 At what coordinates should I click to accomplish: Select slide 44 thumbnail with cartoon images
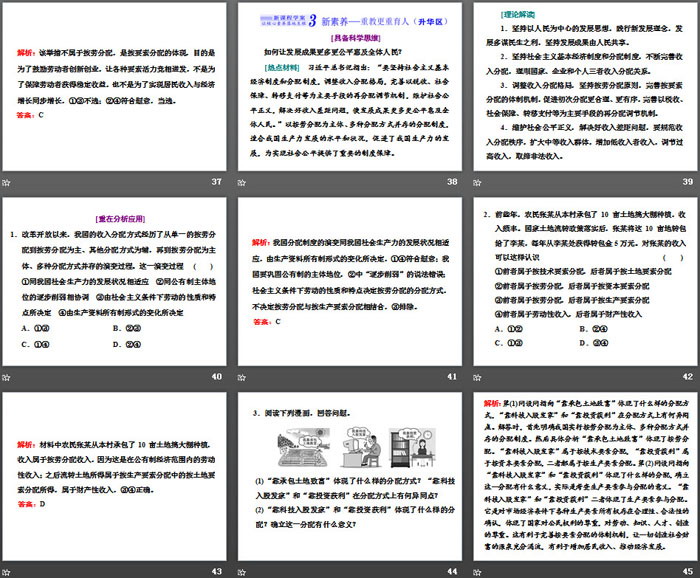click(350, 476)
